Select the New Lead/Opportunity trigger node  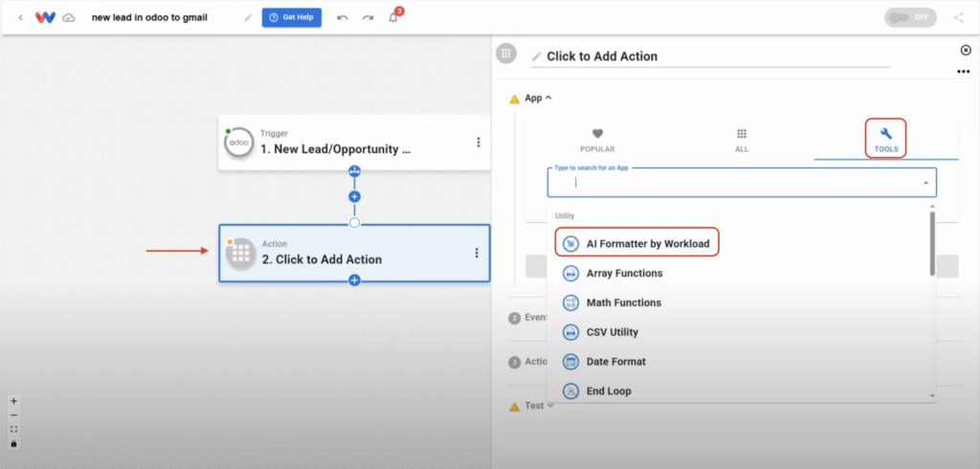[x=354, y=143]
